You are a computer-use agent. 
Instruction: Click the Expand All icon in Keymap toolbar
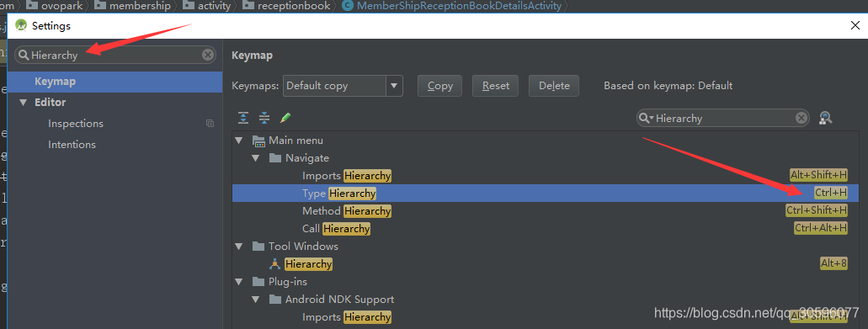click(x=243, y=117)
